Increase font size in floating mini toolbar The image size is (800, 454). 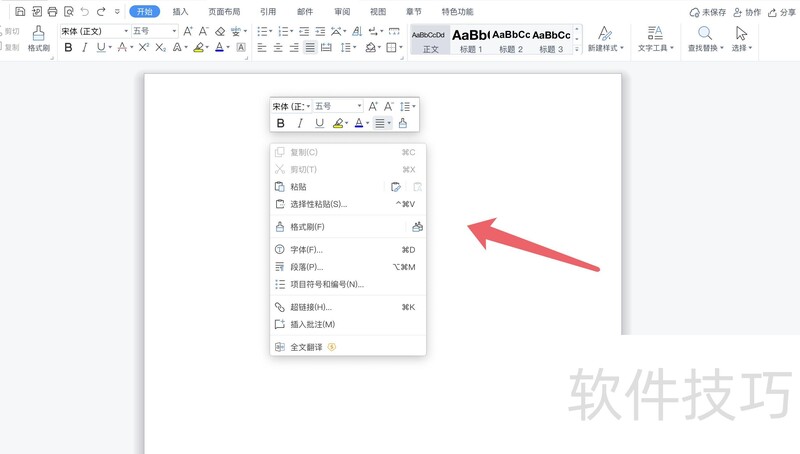tap(373, 106)
